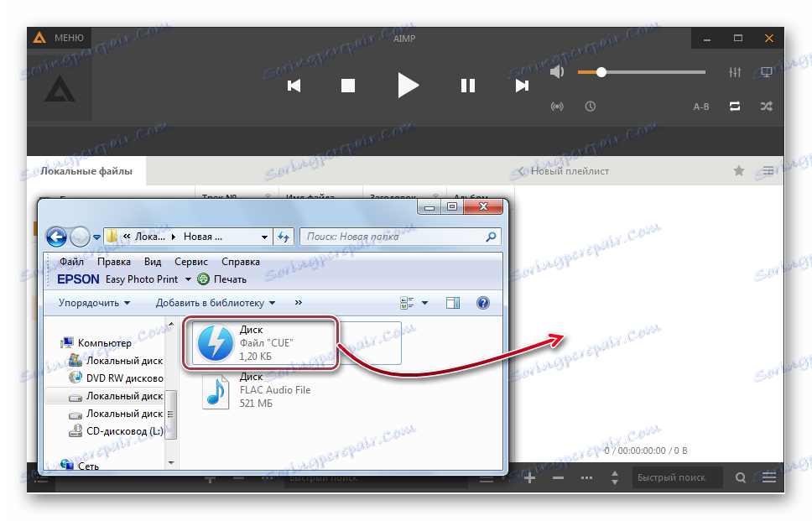
Task: Go back in Explorer window
Action: click(x=56, y=237)
